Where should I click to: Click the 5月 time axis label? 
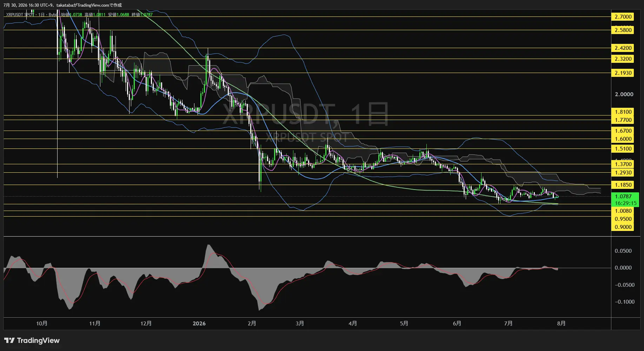pyautogui.click(x=404, y=323)
